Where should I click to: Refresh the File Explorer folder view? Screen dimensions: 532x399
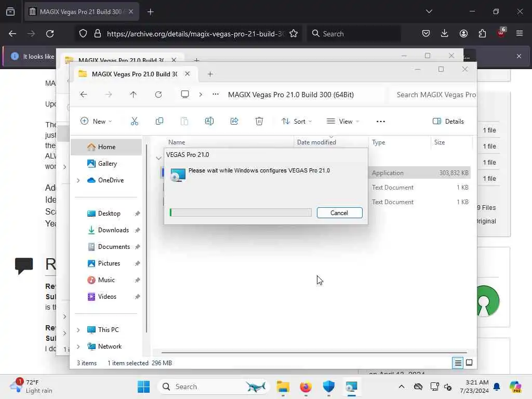pos(158,95)
